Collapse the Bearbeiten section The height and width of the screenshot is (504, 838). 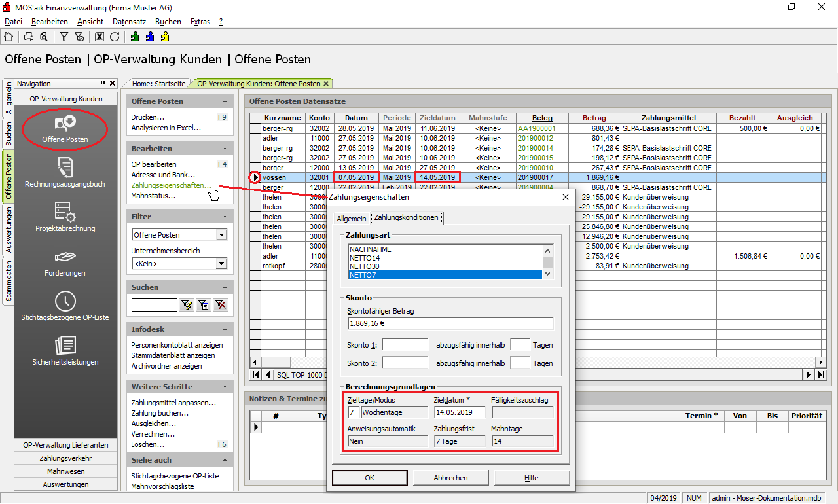[225, 149]
